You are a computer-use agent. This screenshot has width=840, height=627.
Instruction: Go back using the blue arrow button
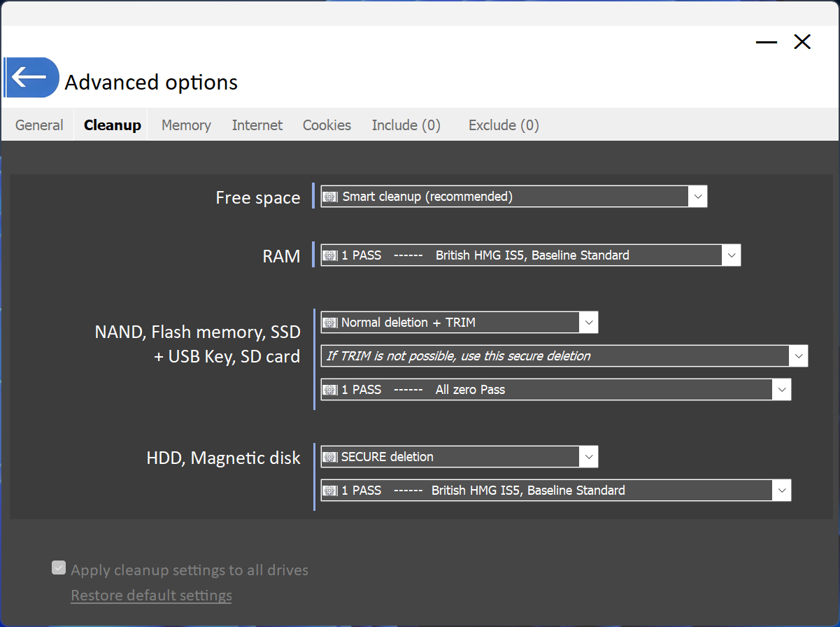[31, 77]
